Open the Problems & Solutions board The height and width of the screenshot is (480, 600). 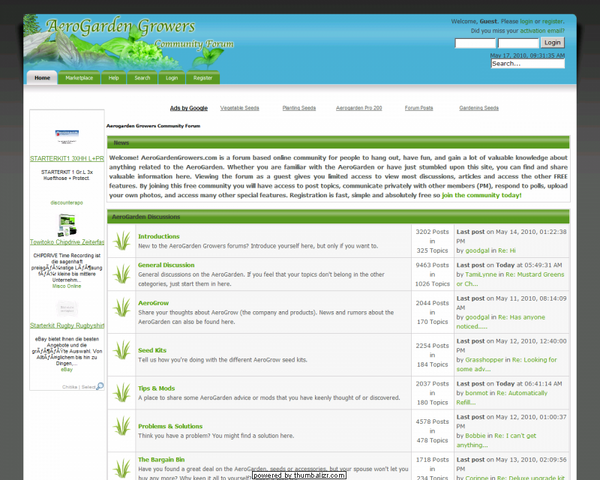pyautogui.click(x=170, y=426)
